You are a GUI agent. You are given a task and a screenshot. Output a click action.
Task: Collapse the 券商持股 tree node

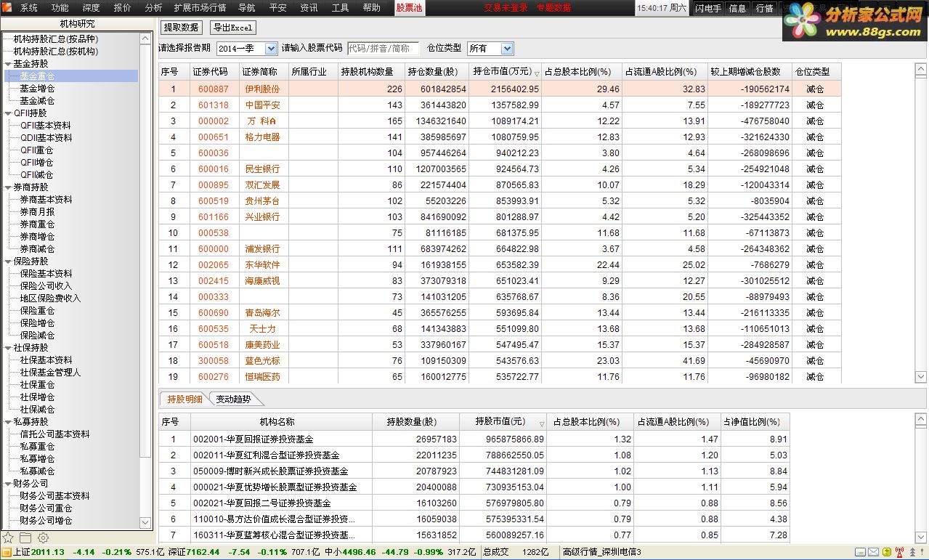coord(7,187)
